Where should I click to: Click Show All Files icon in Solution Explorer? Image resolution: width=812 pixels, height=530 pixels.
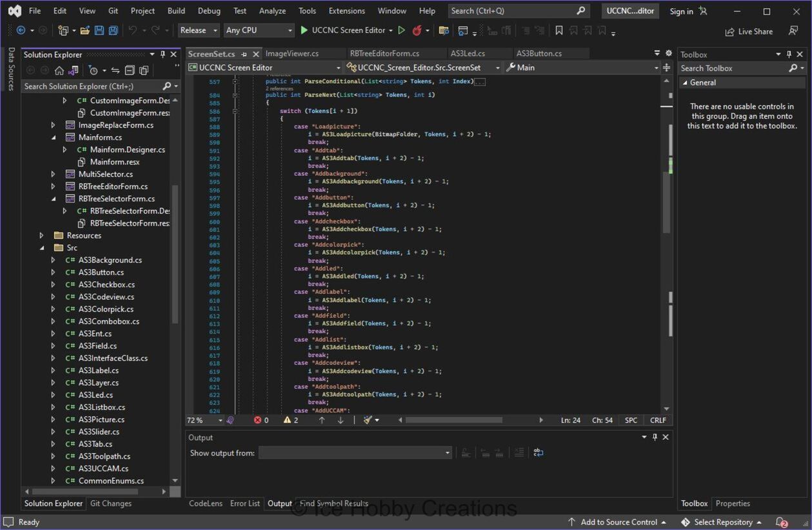coord(144,70)
